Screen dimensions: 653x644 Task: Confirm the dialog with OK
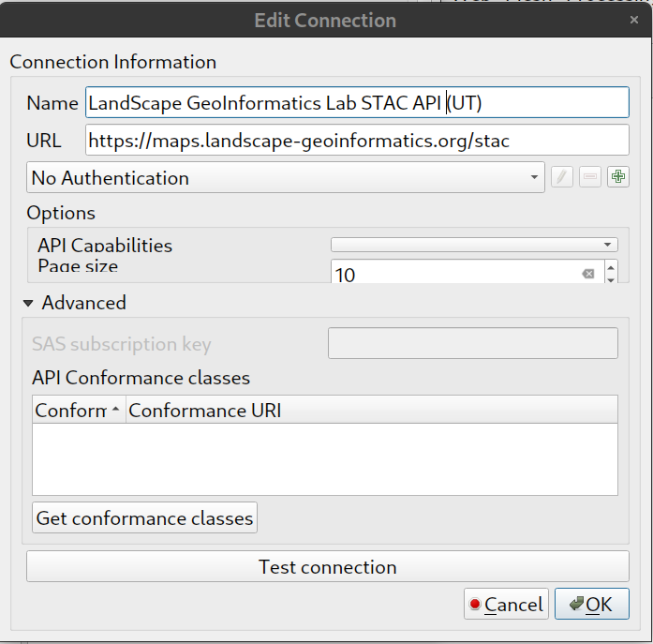[592, 604]
